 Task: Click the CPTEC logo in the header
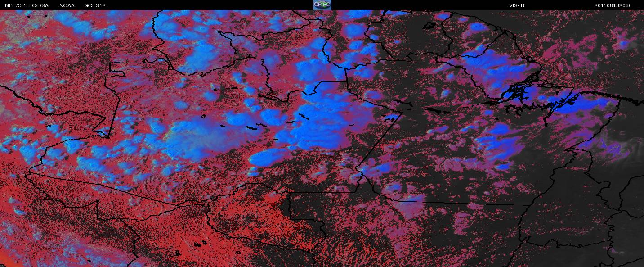point(322,5)
